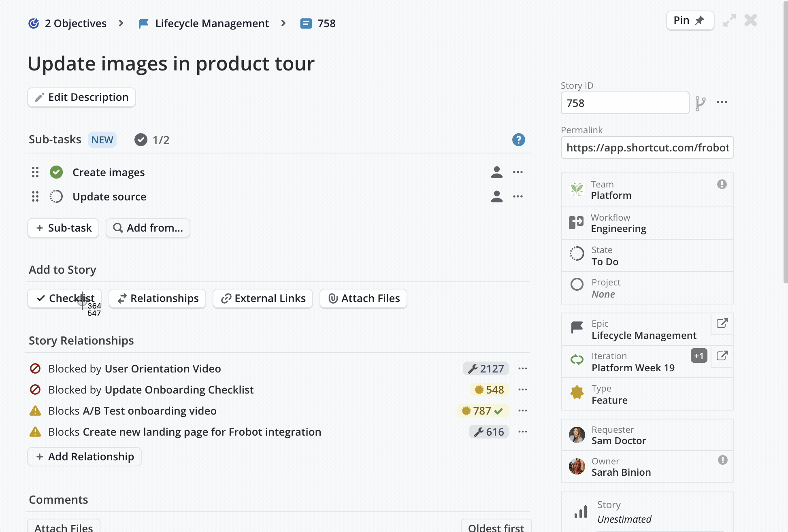Click the Workflow icon next to Engineering
Screen dimensions: 788x532
tap(577, 222)
